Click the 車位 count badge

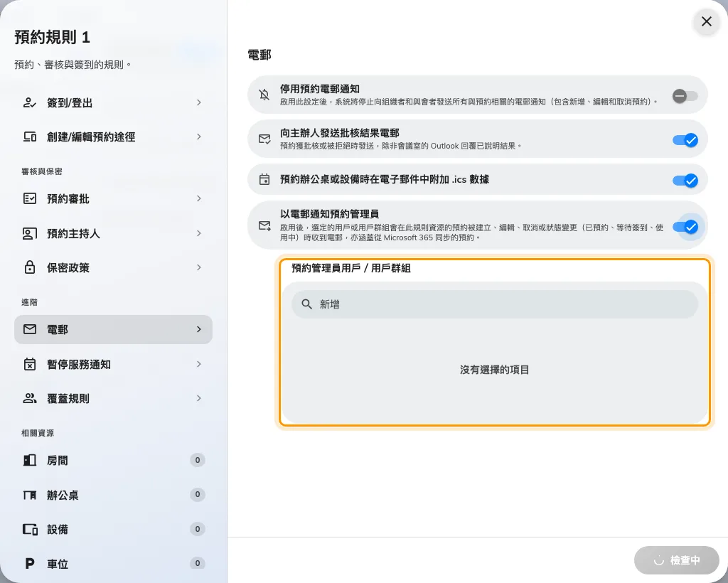[198, 563]
